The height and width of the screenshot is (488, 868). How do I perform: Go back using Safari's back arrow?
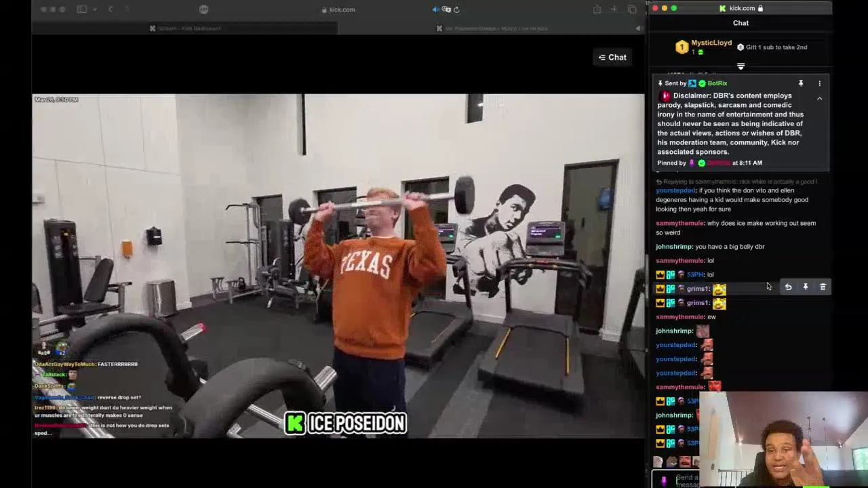(x=111, y=9)
